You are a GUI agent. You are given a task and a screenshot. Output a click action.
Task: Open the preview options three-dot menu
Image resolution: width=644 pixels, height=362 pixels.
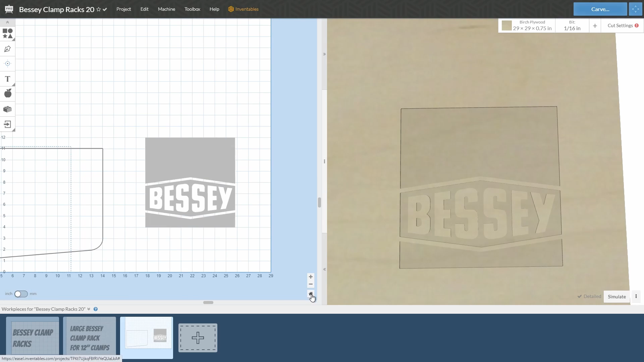(636, 297)
